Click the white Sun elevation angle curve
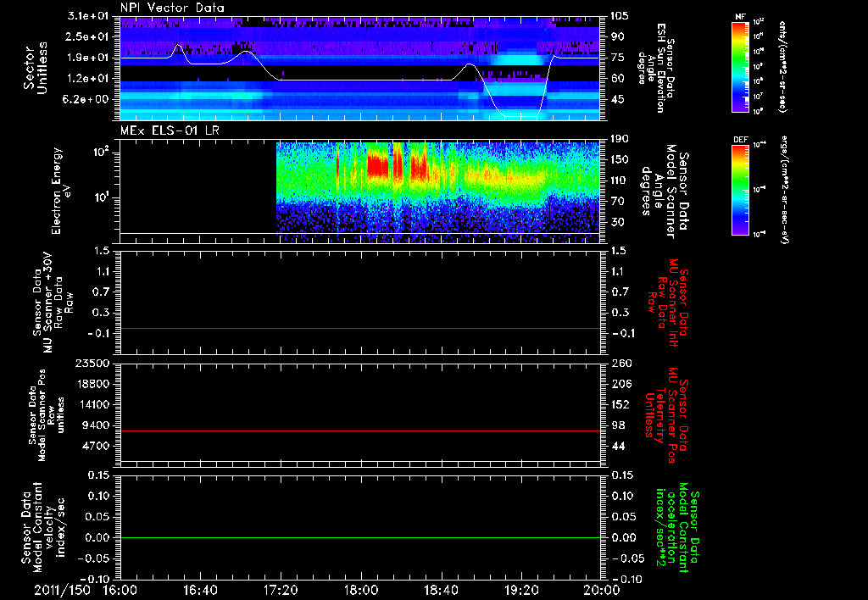This screenshot has width=868, height=600. [360, 81]
